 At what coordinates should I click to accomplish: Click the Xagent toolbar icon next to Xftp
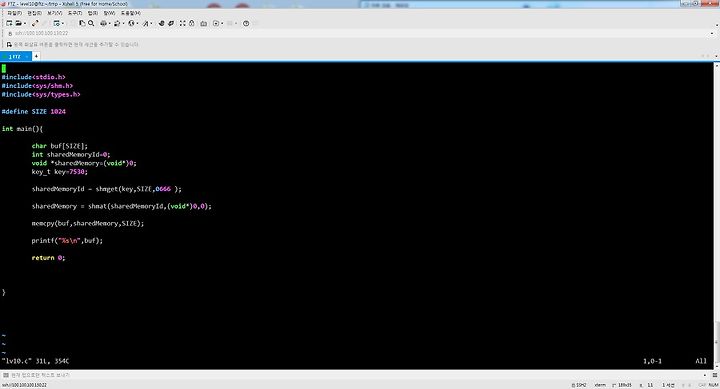[170, 23]
